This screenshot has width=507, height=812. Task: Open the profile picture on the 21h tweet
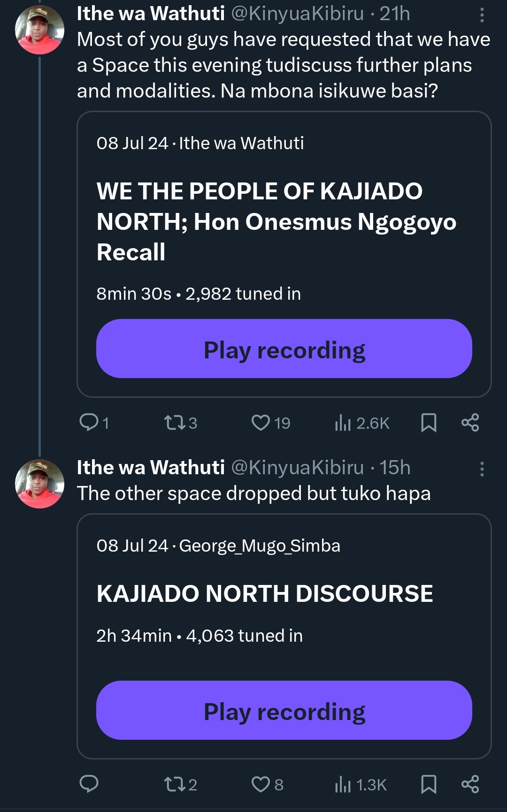pyautogui.click(x=40, y=29)
